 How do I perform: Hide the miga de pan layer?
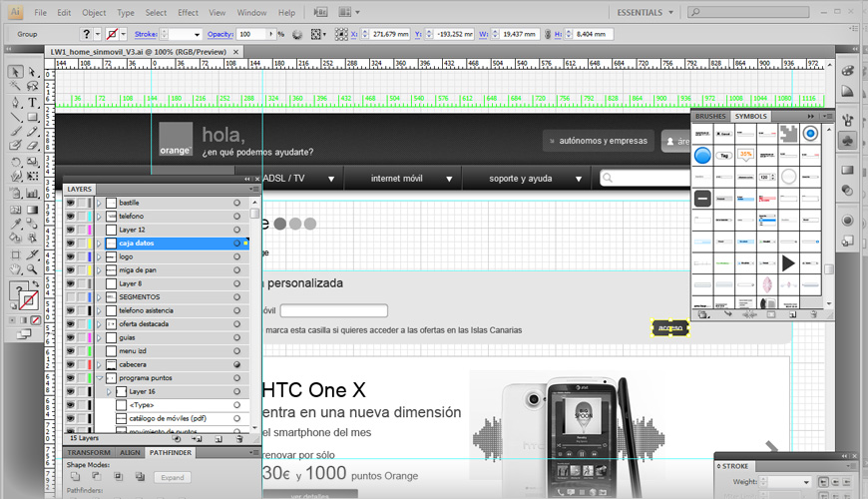click(x=70, y=270)
